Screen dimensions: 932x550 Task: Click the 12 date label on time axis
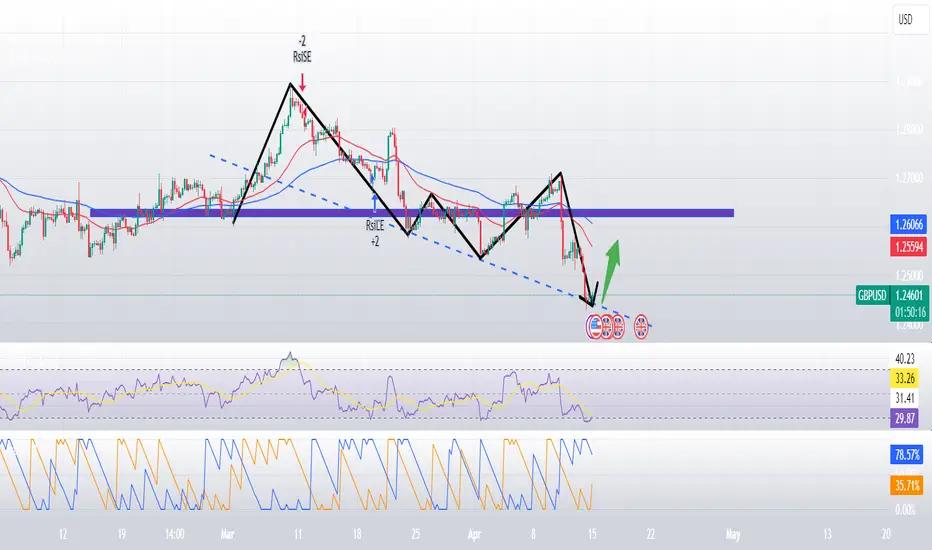coord(63,535)
